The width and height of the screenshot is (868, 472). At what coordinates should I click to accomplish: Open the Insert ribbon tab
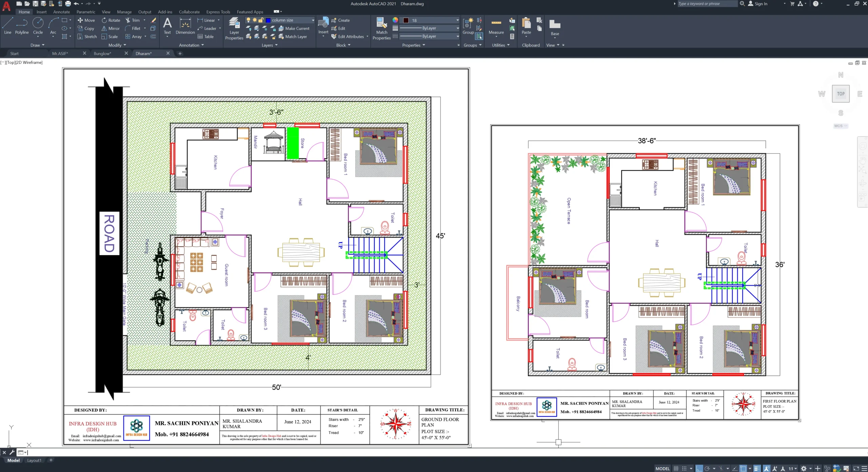click(x=41, y=12)
